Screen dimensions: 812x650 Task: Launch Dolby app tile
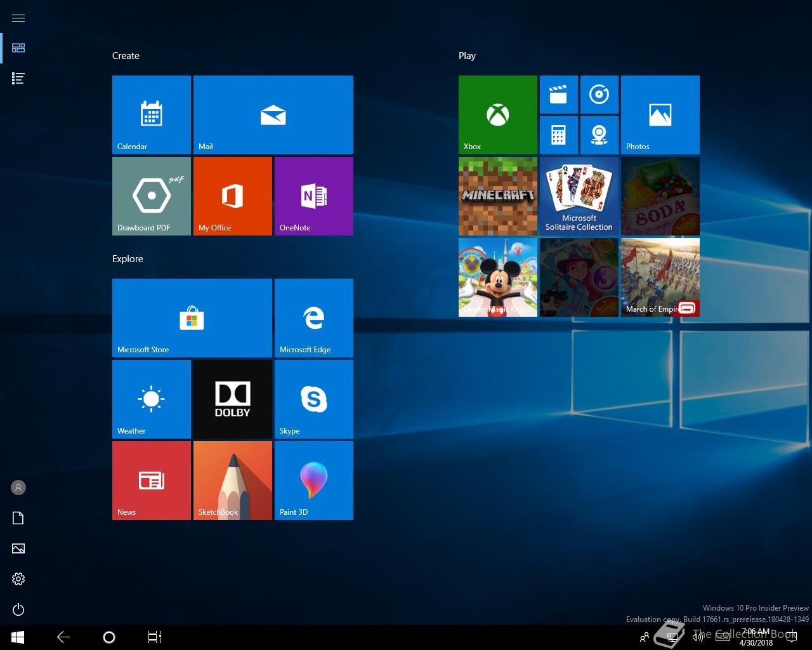click(x=233, y=399)
